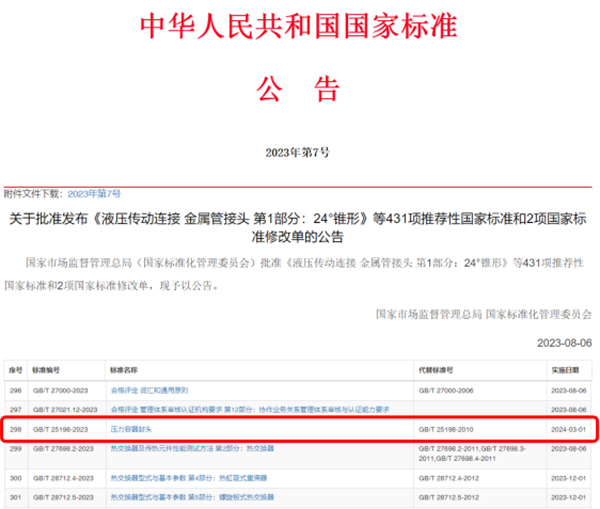
Task: Open the 压力容器封头 standard link
Action: point(128,429)
